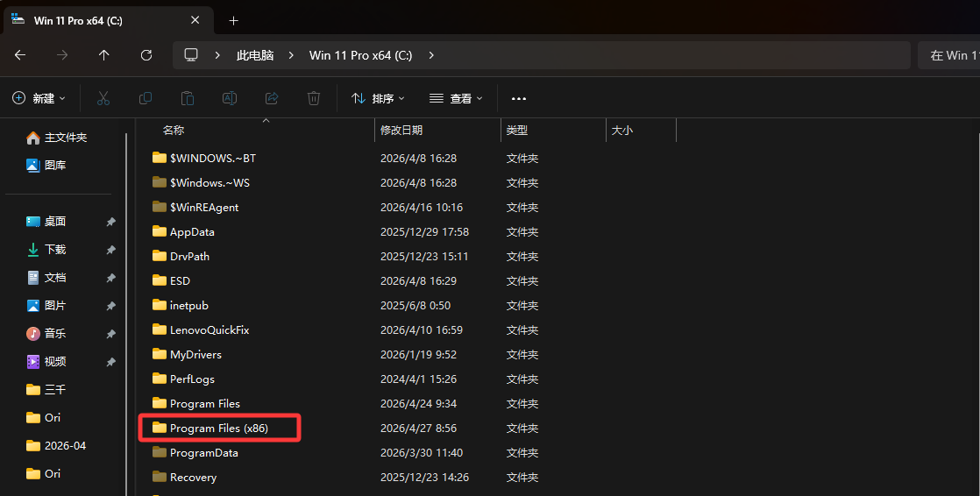
Task: Click the Delete trash can icon
Action: 314,98
